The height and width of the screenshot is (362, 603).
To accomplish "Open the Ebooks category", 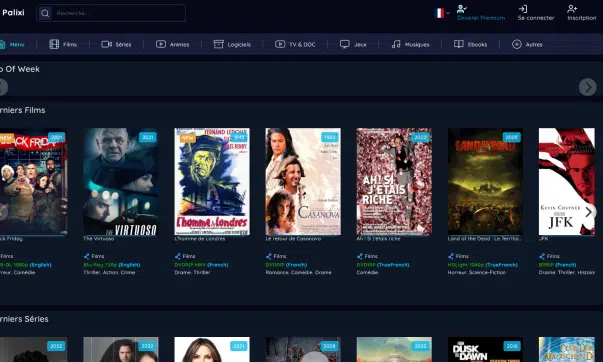I will [470, 44].
